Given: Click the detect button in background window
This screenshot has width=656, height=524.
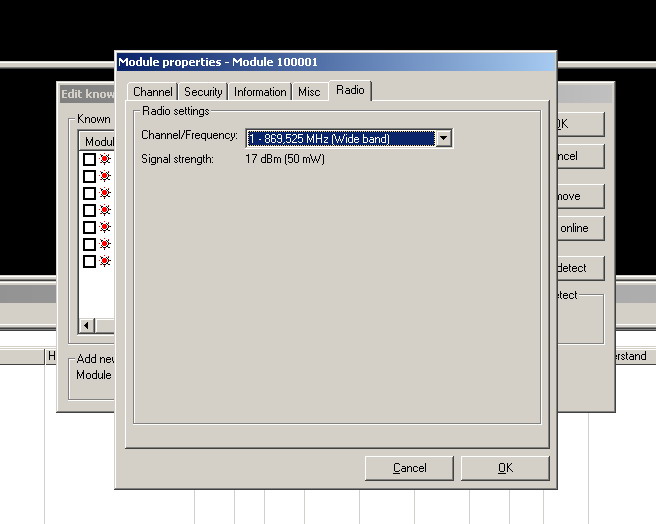Looking at the screenshot, I should tap(581, 268).
